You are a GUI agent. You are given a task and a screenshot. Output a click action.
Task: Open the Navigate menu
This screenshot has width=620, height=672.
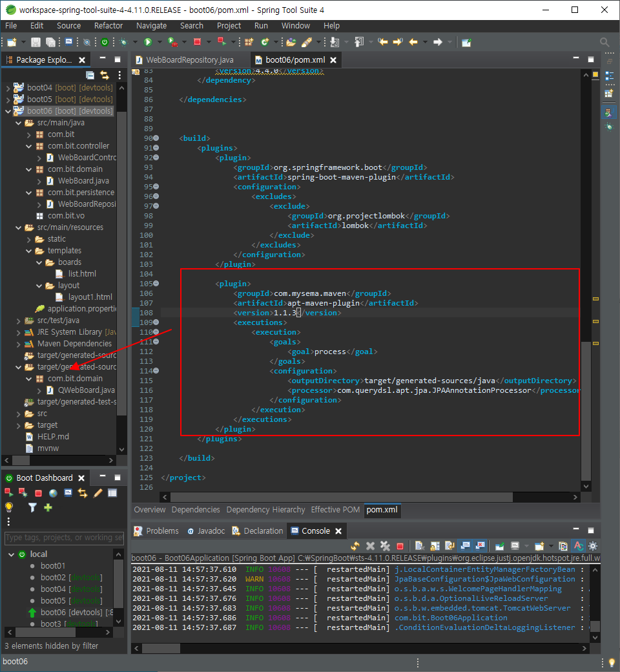coord(151,26)
